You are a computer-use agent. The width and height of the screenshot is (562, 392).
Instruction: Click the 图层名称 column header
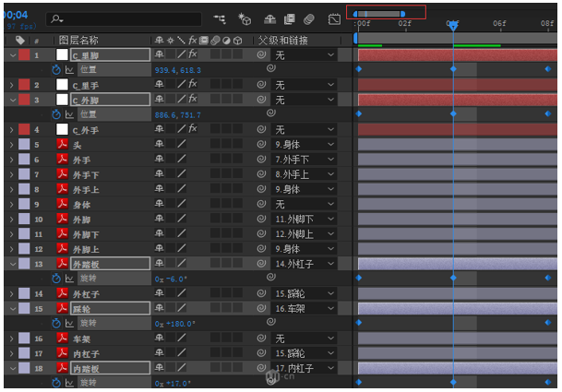(78, 41)
